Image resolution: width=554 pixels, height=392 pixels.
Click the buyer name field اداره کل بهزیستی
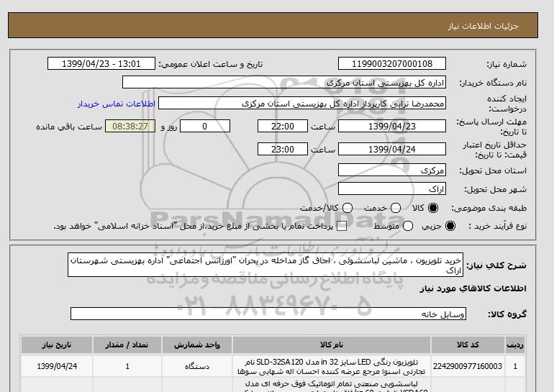pyautogui.click(x=284, y=82)
